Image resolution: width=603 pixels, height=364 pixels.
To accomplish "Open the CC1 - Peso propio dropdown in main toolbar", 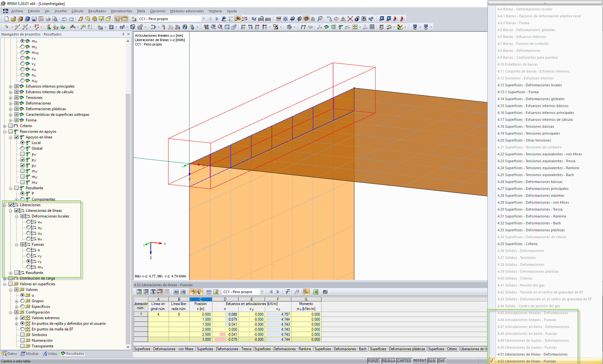I will (x=204, y=19).
